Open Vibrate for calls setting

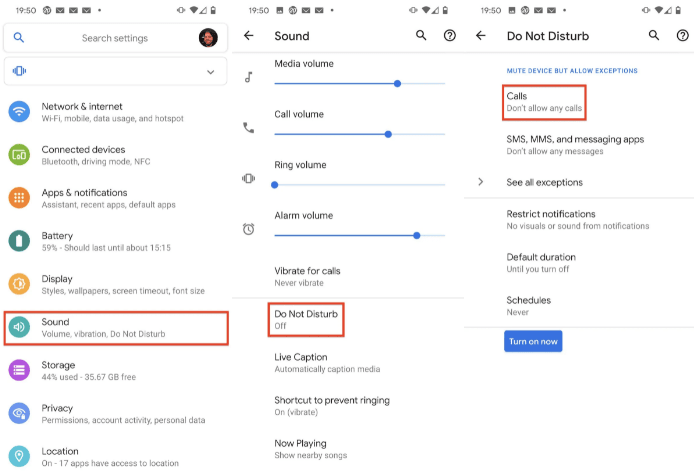click(347, 277)
